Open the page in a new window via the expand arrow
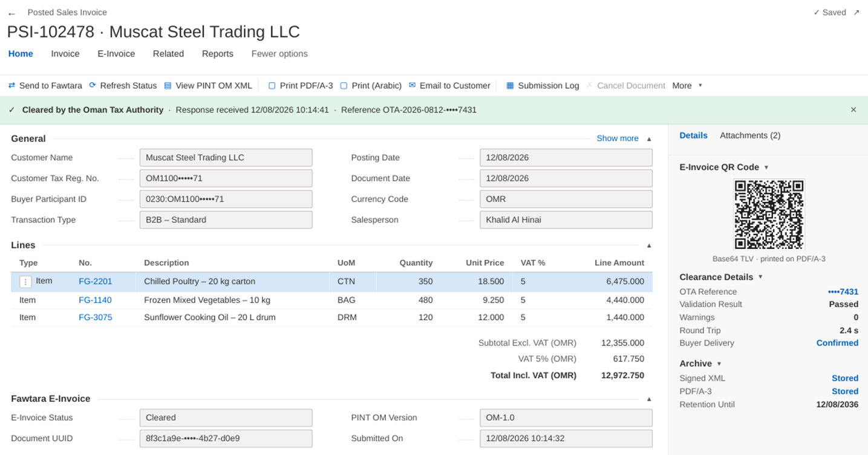This screenshot has height=455, width=868. coord(856,12)
